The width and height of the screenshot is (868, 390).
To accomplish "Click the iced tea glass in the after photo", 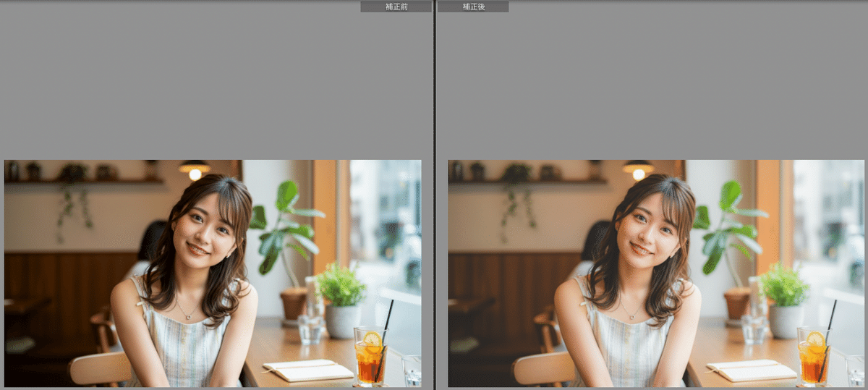I will coord(814,358).
